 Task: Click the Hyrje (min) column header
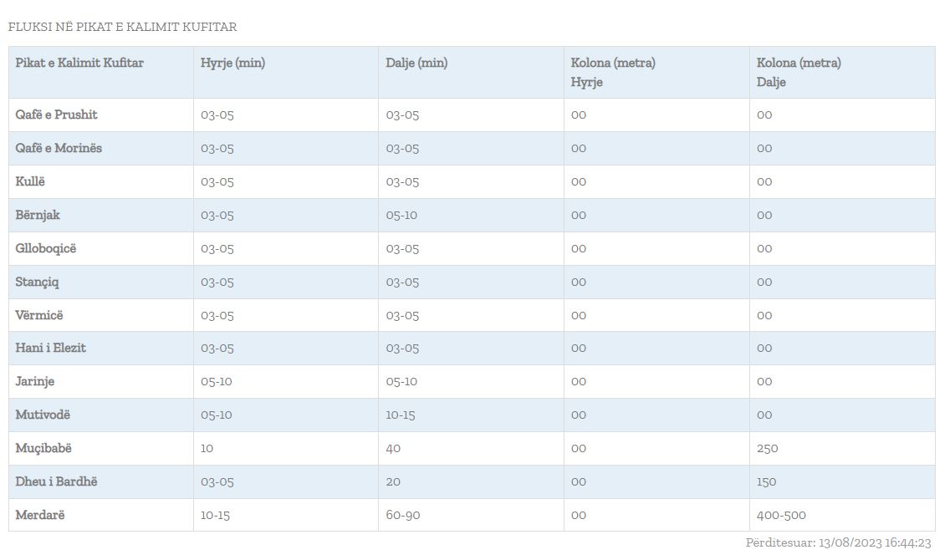click(232, 63)
